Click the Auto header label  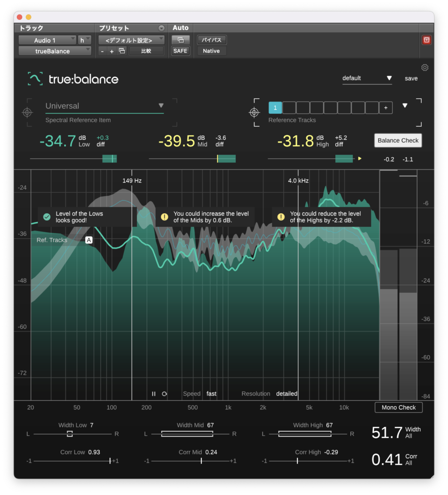[x=180, y=28]
